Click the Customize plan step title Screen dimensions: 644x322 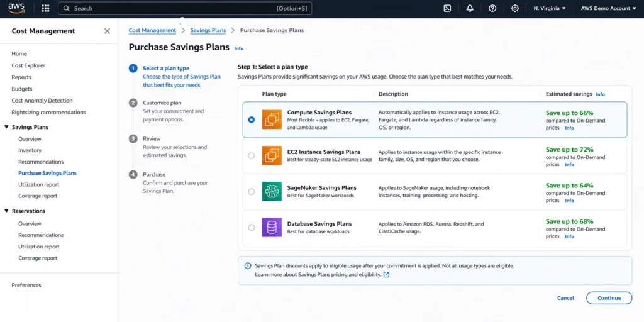(162, 103)
